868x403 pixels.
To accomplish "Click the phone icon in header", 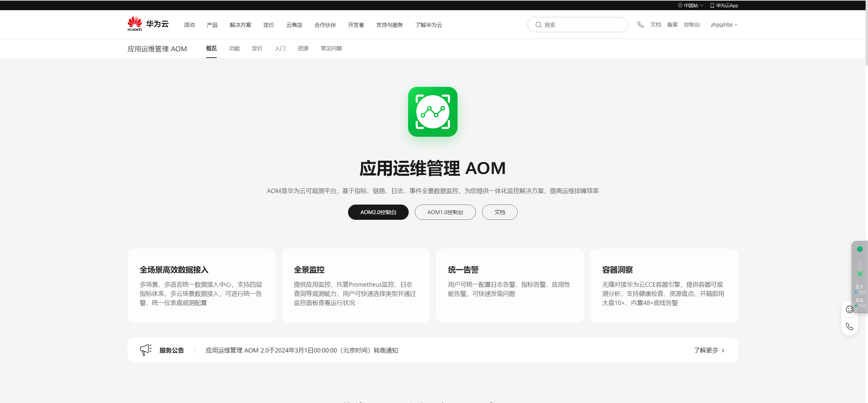I will pos(640,24).
